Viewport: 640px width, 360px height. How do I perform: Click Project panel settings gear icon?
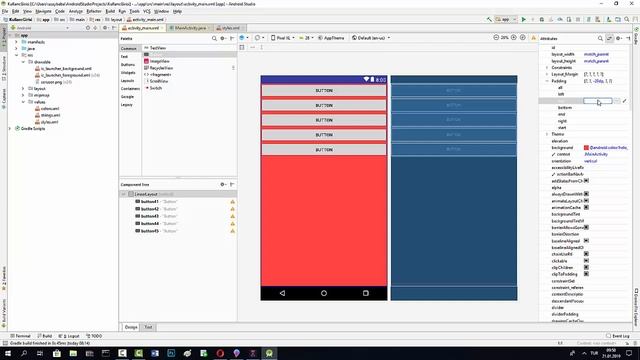105,28
